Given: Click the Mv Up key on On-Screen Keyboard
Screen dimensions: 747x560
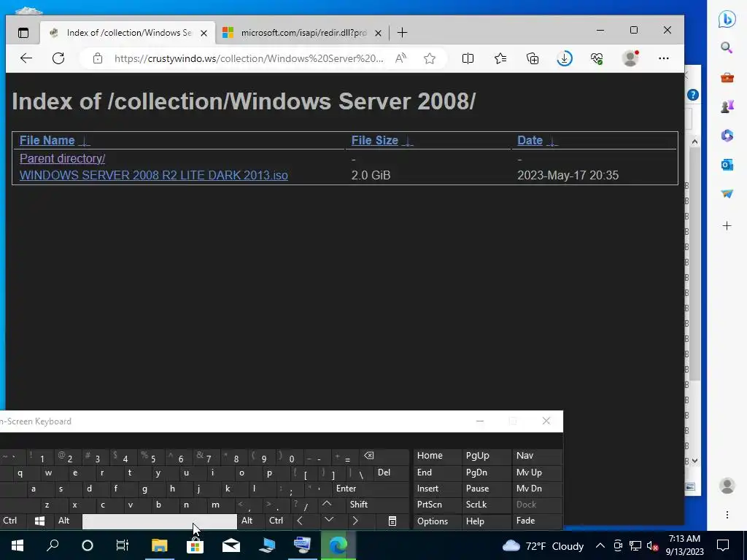Looking at the screenshot, I should pyautogui.click(x=537, y=472).
